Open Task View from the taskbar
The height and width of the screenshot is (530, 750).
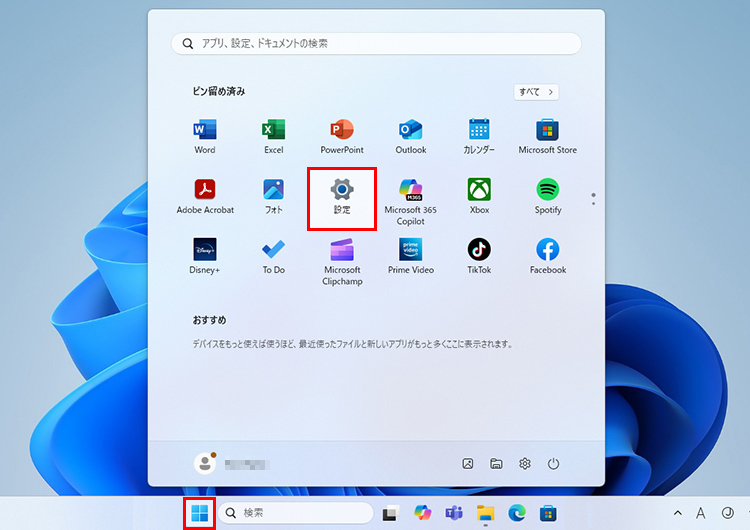[x=391, y=513]
